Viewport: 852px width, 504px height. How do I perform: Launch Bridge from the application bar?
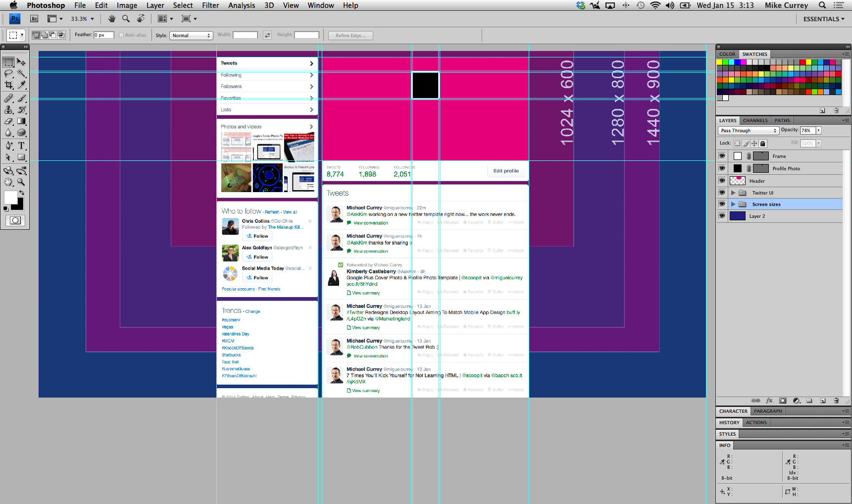click(34, 19)
